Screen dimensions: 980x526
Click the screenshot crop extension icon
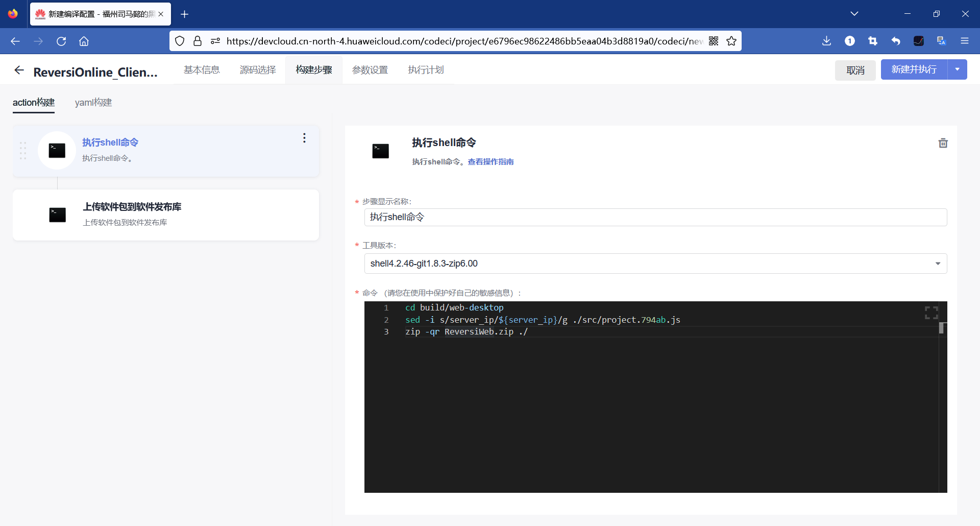[x=873, y=41]
